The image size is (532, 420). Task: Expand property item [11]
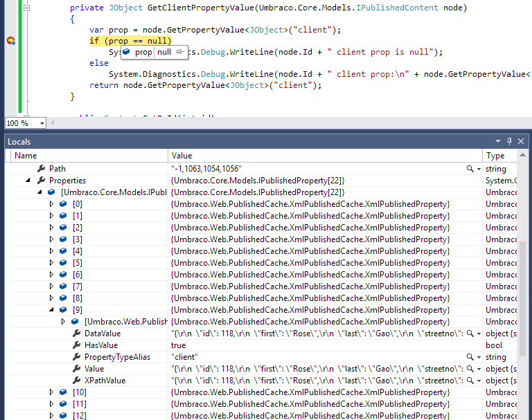51,403
